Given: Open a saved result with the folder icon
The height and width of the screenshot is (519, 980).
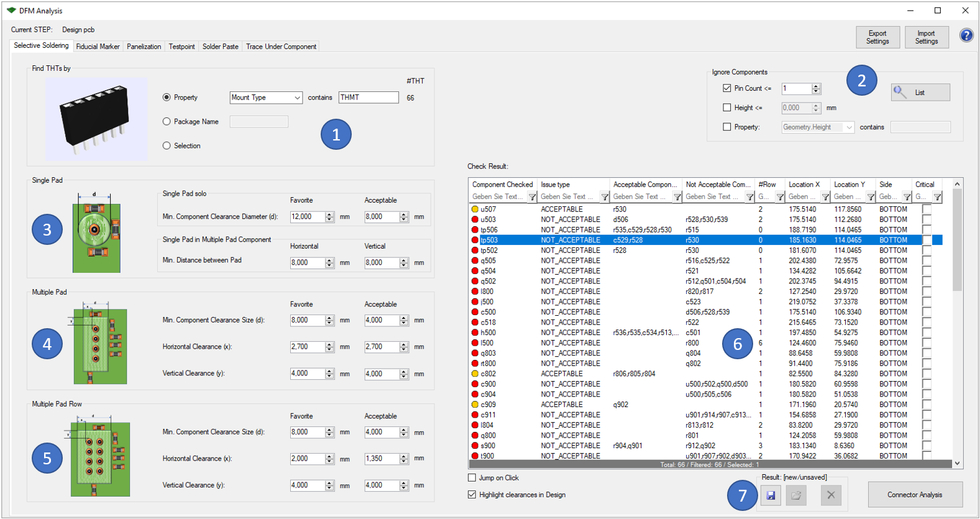Looking at the screenshot, I should [796, 495].
